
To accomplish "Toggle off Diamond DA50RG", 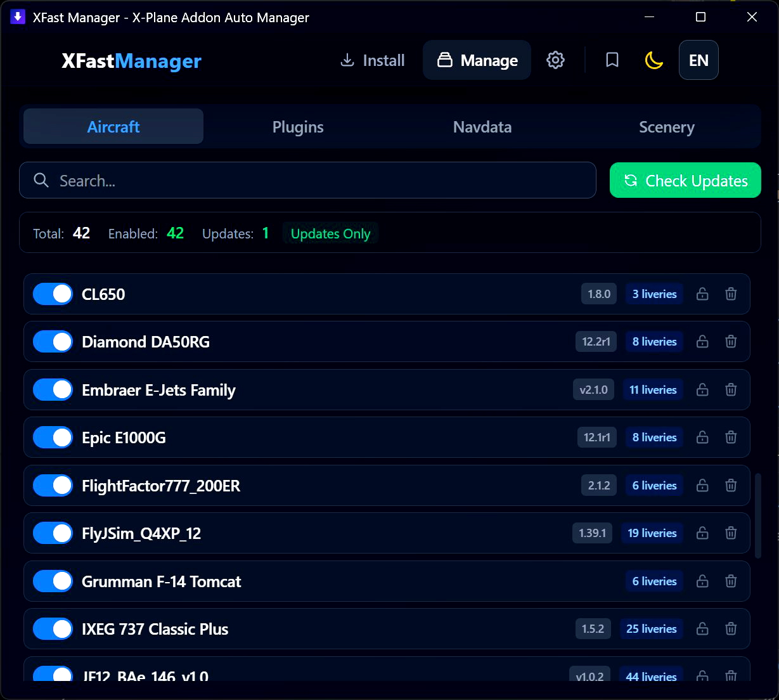I will pyautogui.click(x=53, y=342).
